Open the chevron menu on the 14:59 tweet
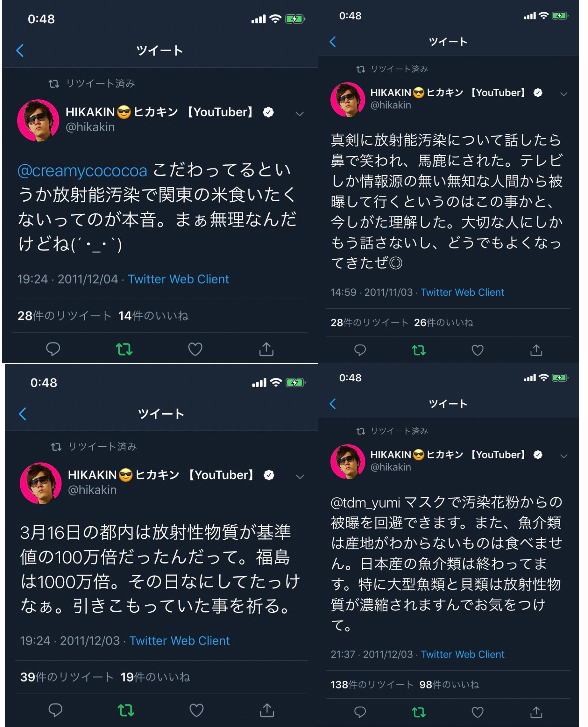Screen dimensions: 588x727 [563, 94]
